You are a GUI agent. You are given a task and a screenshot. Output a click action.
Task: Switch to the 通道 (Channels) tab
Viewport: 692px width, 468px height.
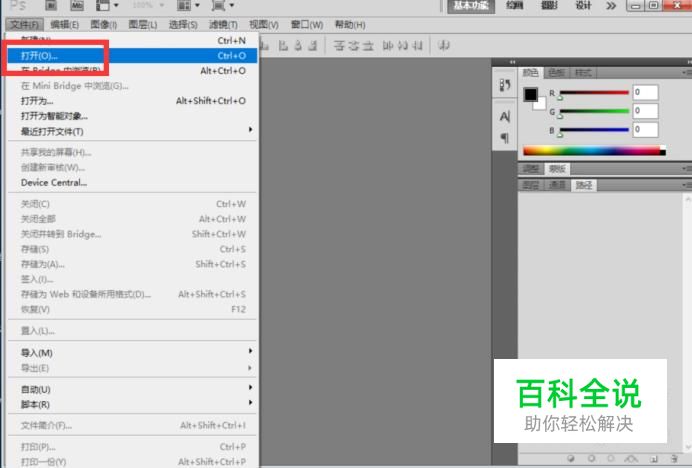pyautogui.click(x=557, y=185)
